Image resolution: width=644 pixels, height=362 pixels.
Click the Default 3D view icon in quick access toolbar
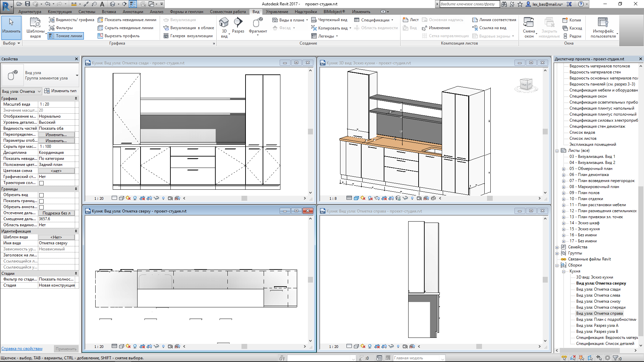pos(113,4)
